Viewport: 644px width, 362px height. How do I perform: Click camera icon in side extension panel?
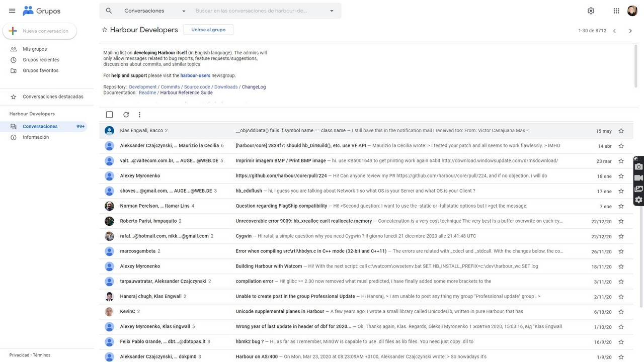point(638,166)
